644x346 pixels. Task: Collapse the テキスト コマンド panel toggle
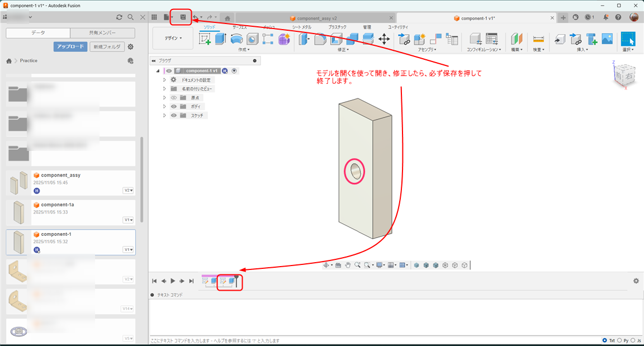153,295
